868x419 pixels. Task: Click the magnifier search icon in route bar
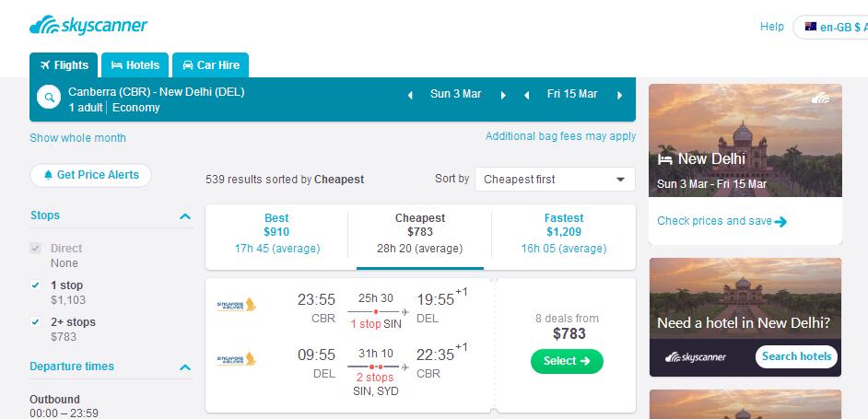pyautogui.click(x=49, y=98)
